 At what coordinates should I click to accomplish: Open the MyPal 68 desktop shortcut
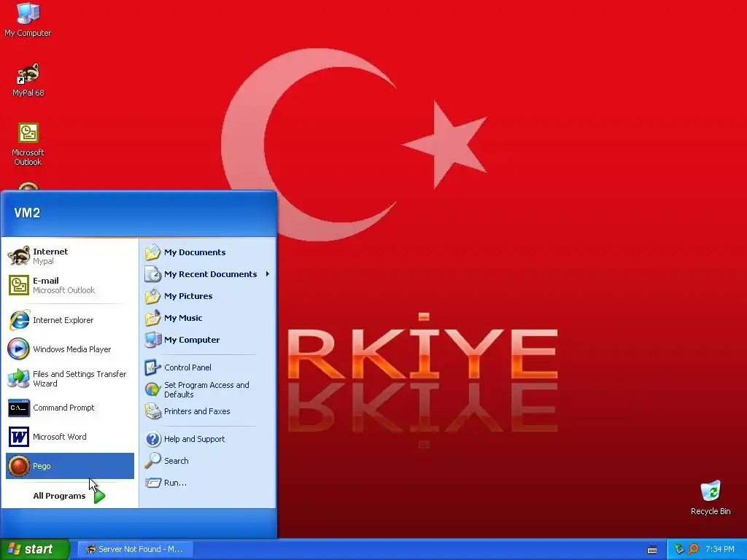pos(28,80)
